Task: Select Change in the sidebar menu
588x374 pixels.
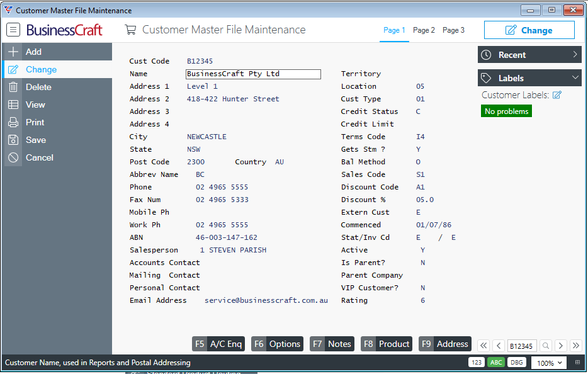Action: [58, 69]
